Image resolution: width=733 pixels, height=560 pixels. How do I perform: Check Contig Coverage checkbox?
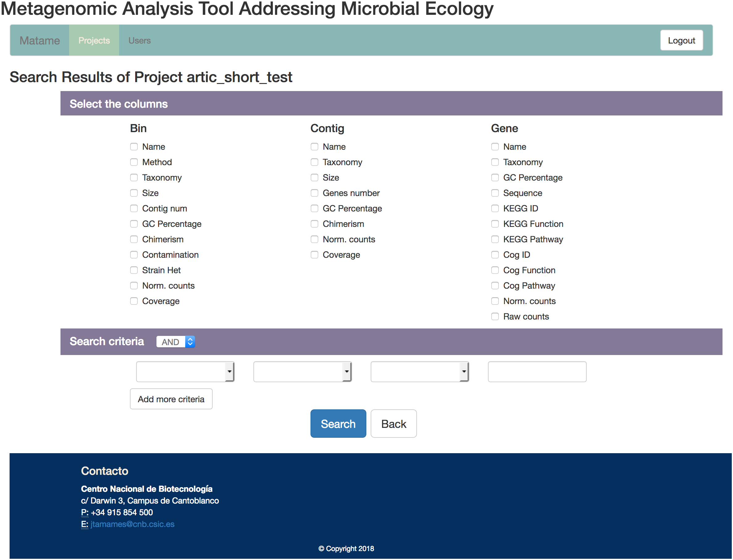(x=314, y=255)
